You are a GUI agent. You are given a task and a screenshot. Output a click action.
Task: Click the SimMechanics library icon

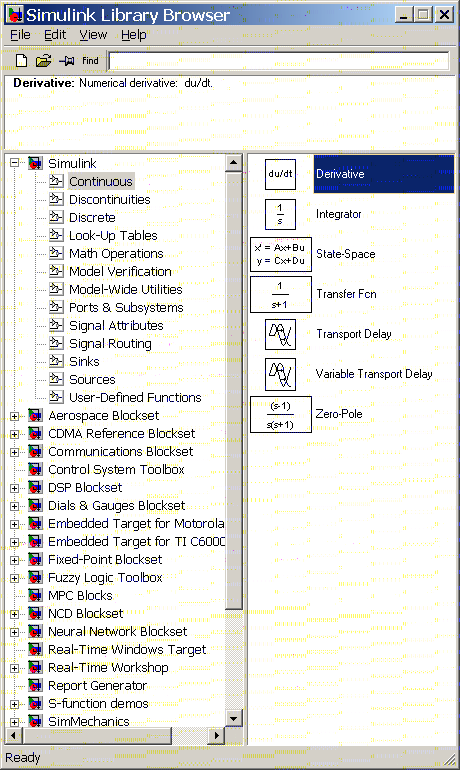(x=35, y=721)
